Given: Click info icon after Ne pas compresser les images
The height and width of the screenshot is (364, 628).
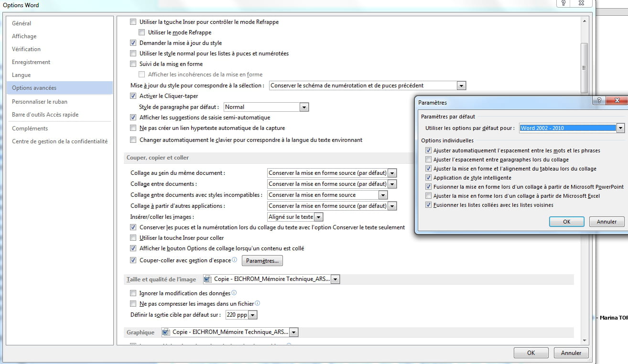Looking at the screenshot, I should coord(258,303).
